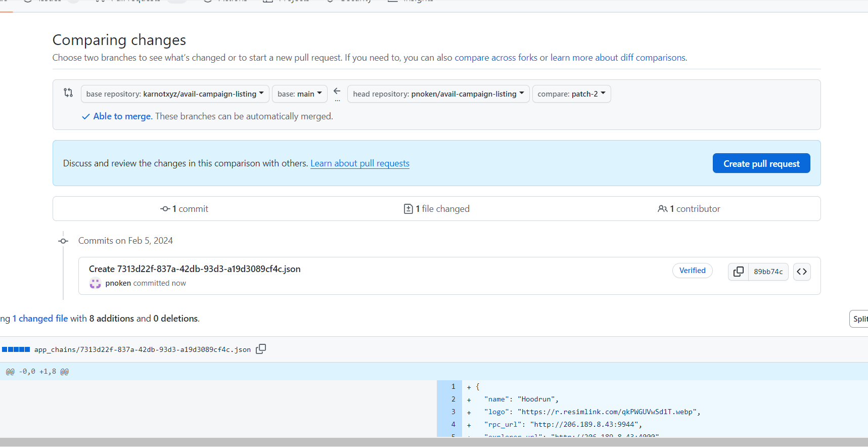This screenshot has height=447, width=868.
Task: Open the pnoken author link
Action: (118, 283)
